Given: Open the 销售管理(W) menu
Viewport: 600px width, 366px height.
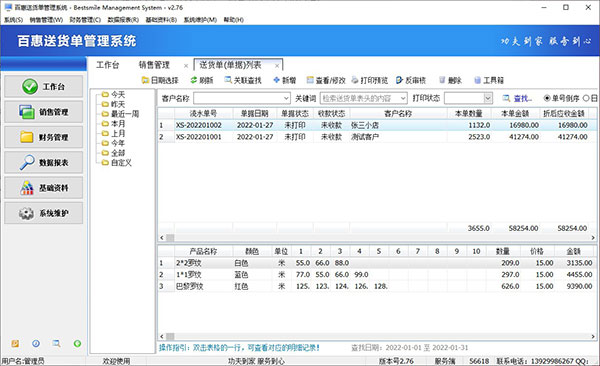Looking at the screenshot, I should click(x=46, y=20).
